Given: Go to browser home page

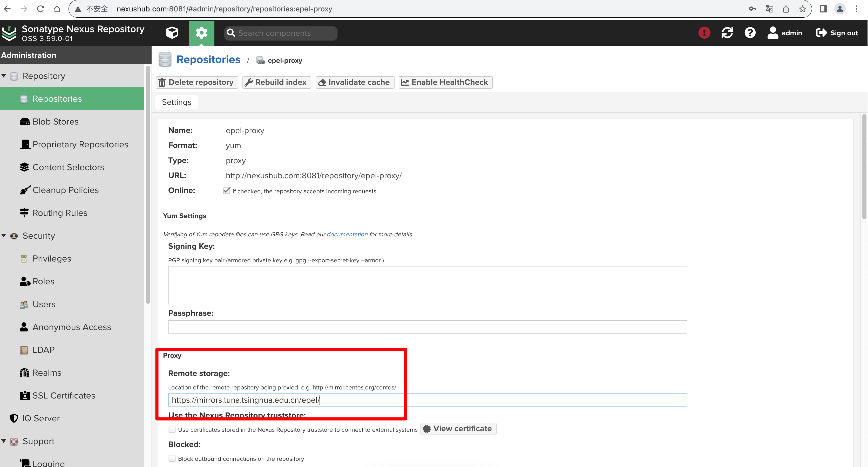Looking at the screenshot, I should coord(57,9).
